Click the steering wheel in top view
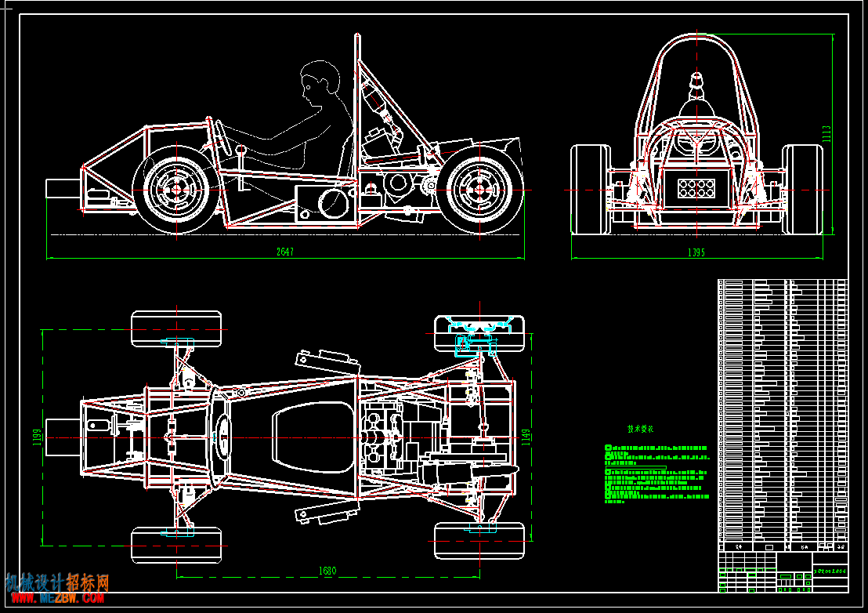The width and height of the screenshot is (868, 613). (x=222, y=433)
